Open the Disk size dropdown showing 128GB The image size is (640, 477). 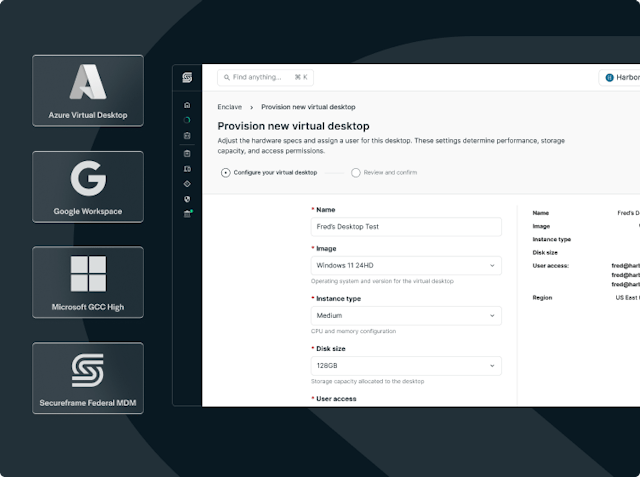406,366
